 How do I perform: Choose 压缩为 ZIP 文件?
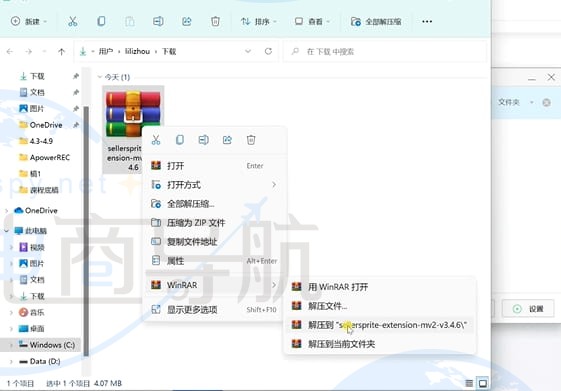(x=214, y=223)
